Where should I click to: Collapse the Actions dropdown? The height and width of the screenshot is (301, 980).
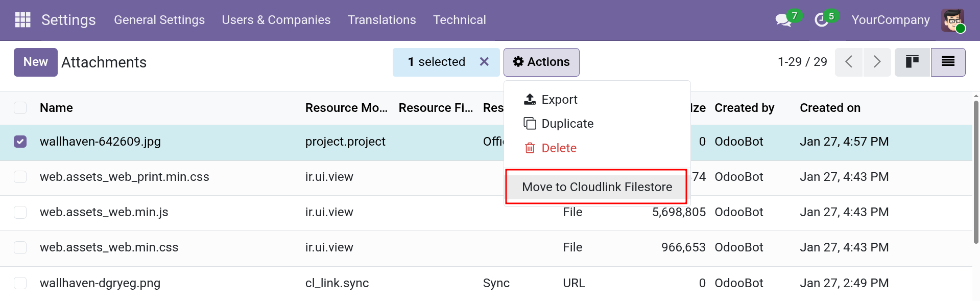click(541, 62)
